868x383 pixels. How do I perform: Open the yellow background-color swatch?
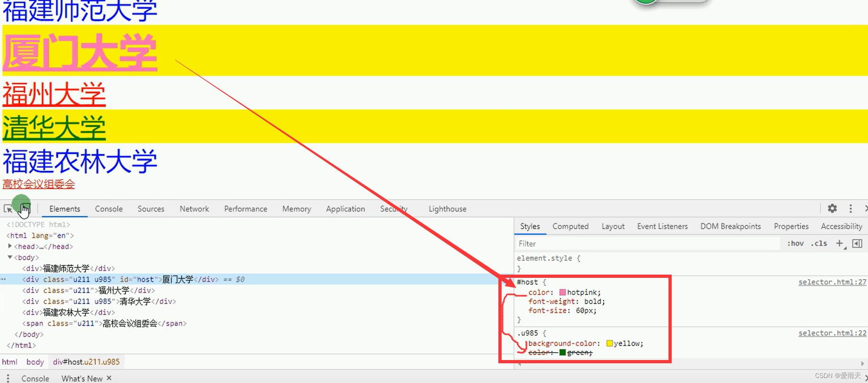(610, 343)
